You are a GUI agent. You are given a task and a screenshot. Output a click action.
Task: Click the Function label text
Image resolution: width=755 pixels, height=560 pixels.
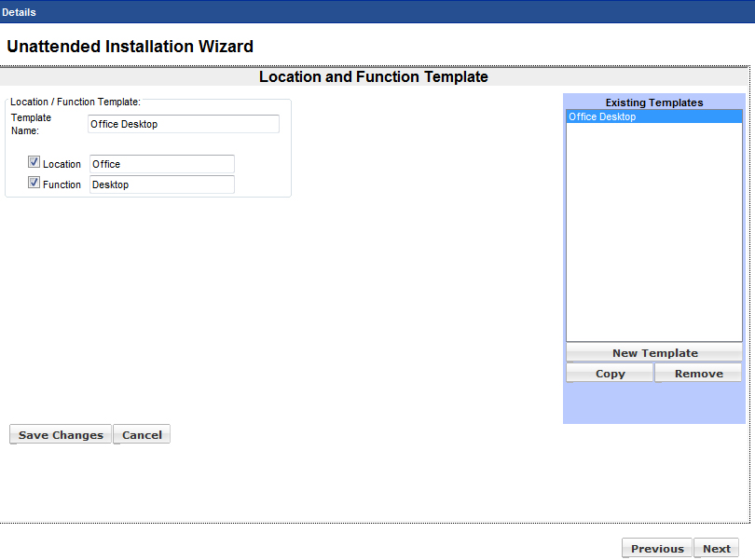(x=62, y=184)
